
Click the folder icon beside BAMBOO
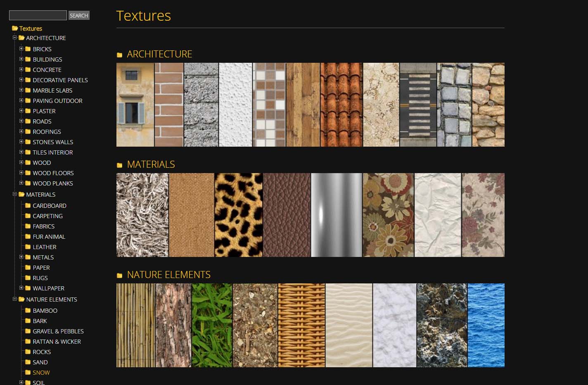pyautogui.click(x=28, y=310)
